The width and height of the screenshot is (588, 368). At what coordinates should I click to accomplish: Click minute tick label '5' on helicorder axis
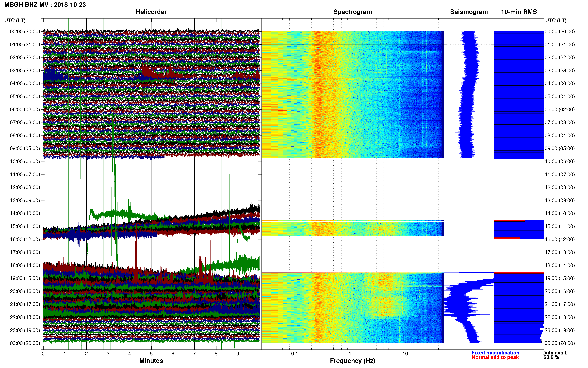point(151,354)
